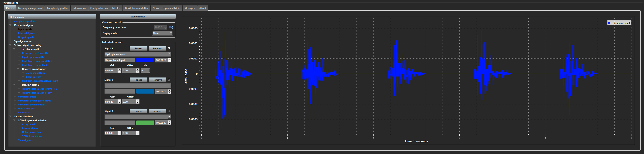The height and width of the screenshot is (154, 644).
Task: Select Correlator pooled (dB) output
Action: point(34,100)
